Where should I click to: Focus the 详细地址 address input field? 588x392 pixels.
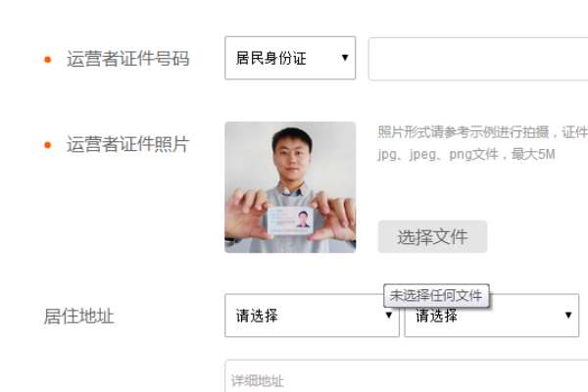(406, 376)
